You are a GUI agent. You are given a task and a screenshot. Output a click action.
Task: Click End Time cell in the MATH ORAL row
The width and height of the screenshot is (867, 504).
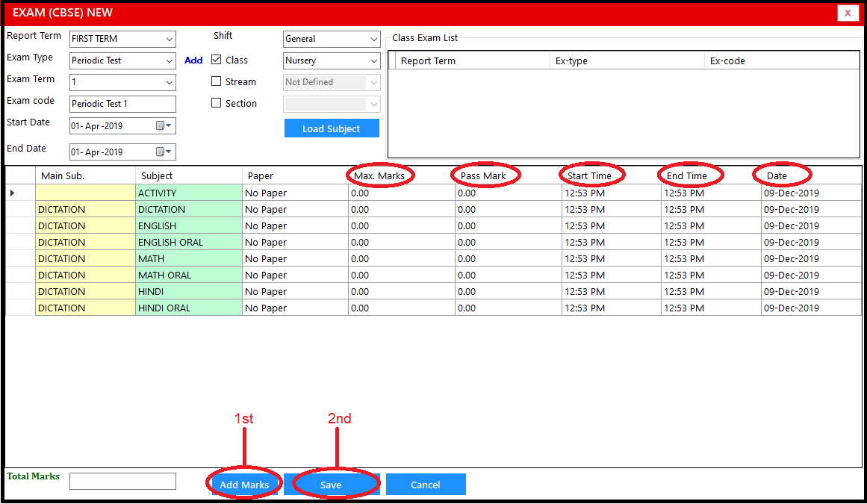point(711,276)
